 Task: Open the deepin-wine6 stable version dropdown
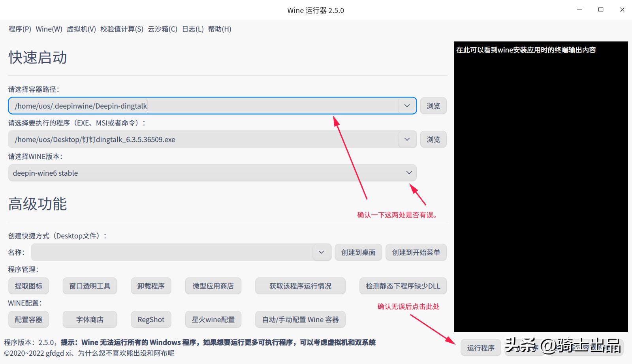pyautogui.click(x=409, y=173)
